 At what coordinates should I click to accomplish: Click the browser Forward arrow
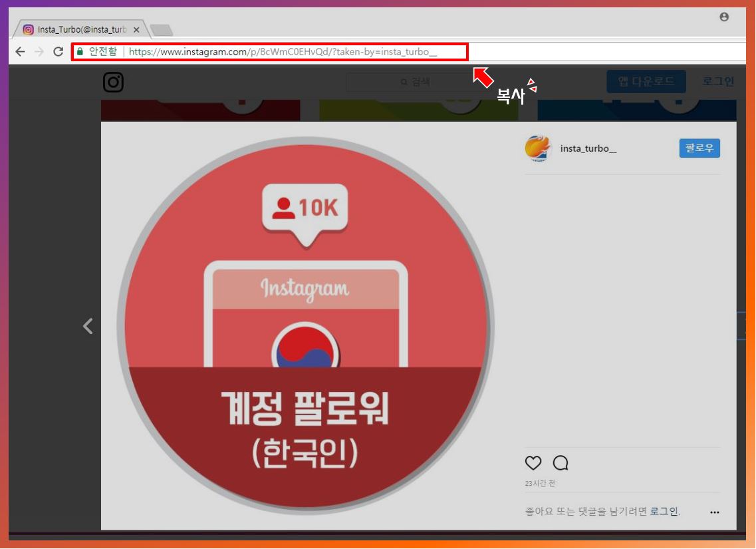(39, 52)
